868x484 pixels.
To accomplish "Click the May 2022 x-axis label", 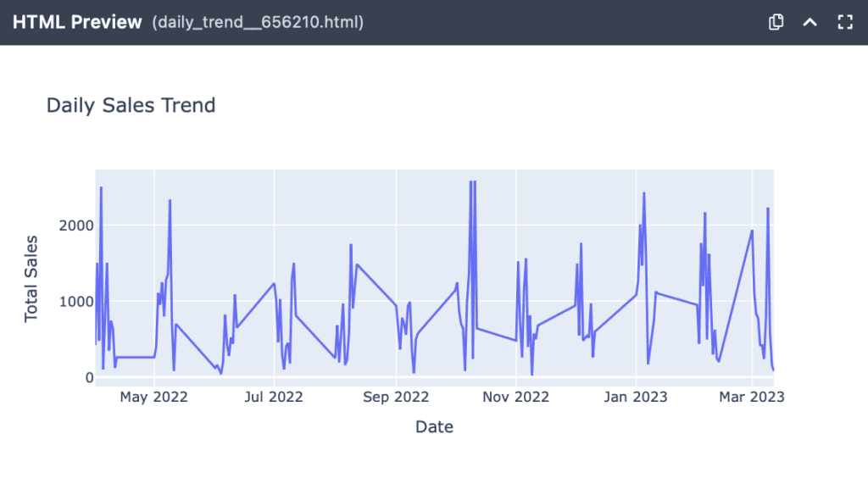I will click(153, 397).
